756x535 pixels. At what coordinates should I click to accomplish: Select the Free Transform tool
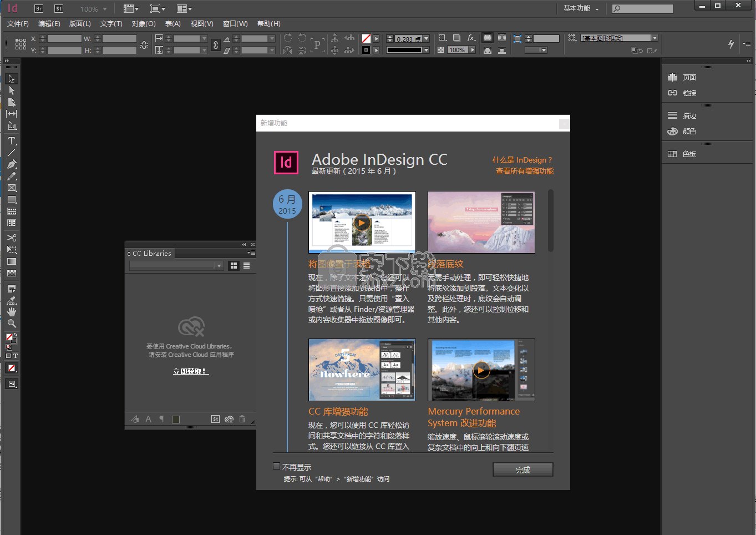(x=12, y=250)
